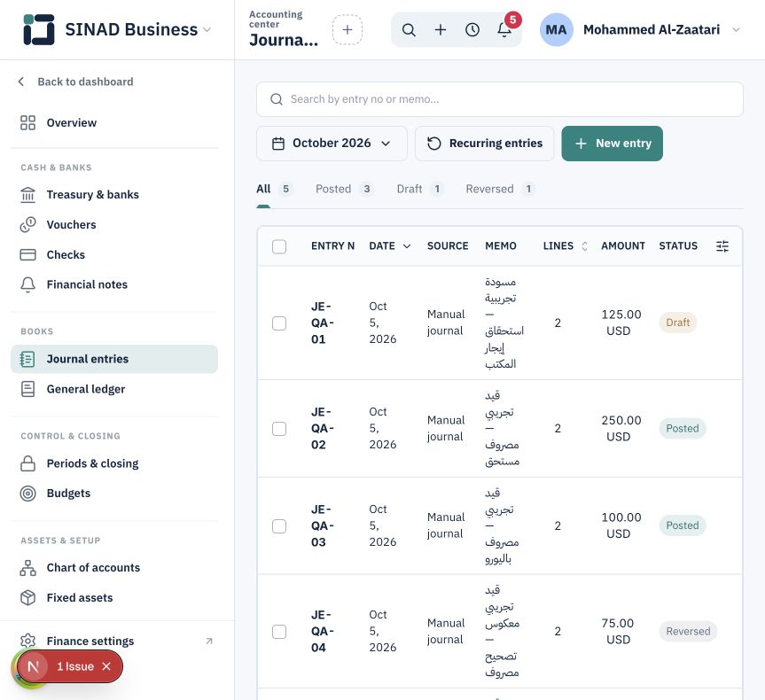Open notifications bell with 5 badge

[x=504, y=30]
